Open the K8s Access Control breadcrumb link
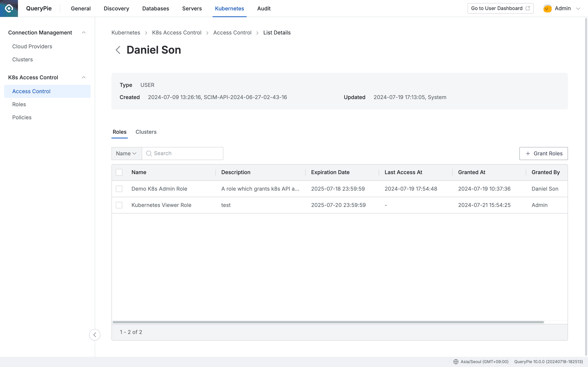This screenshot has width=588, height=367. click(x=177, y=33)
